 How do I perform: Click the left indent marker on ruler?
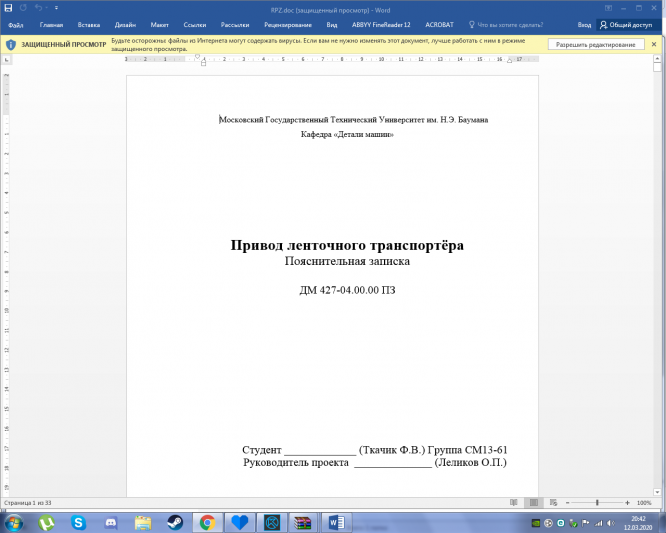(x=203, y=63)
